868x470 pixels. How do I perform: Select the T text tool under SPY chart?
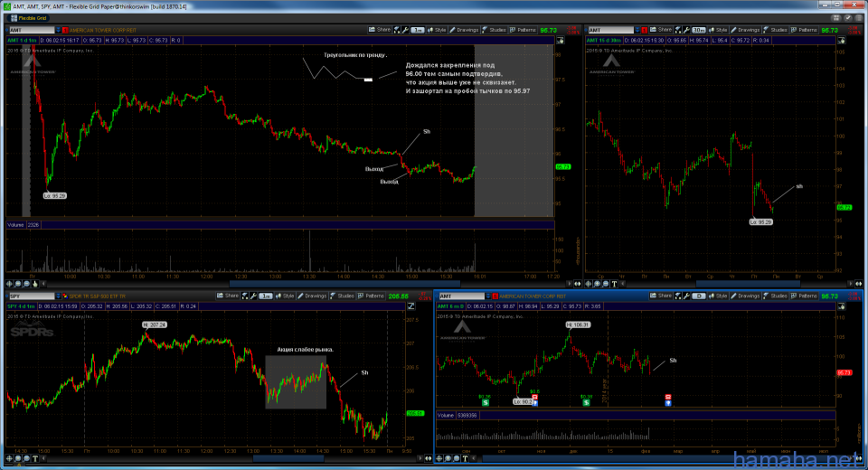click(x=35, y=458)
